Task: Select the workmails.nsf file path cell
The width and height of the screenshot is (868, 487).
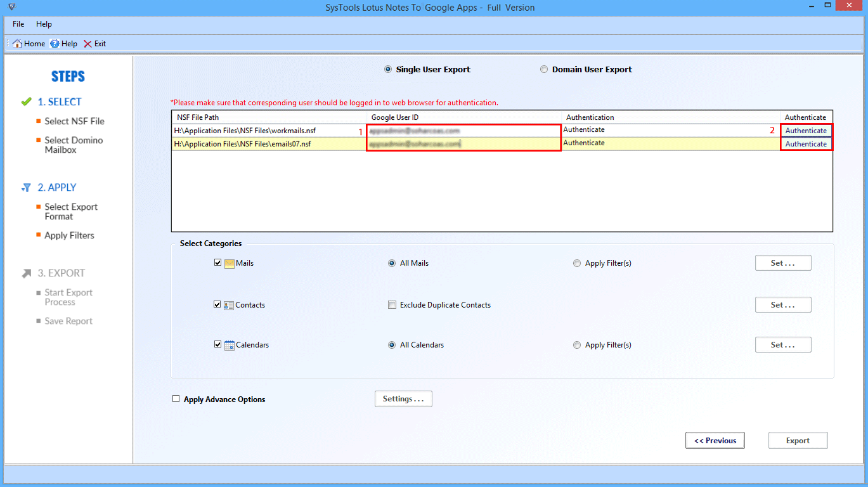Action: point(269,131)
